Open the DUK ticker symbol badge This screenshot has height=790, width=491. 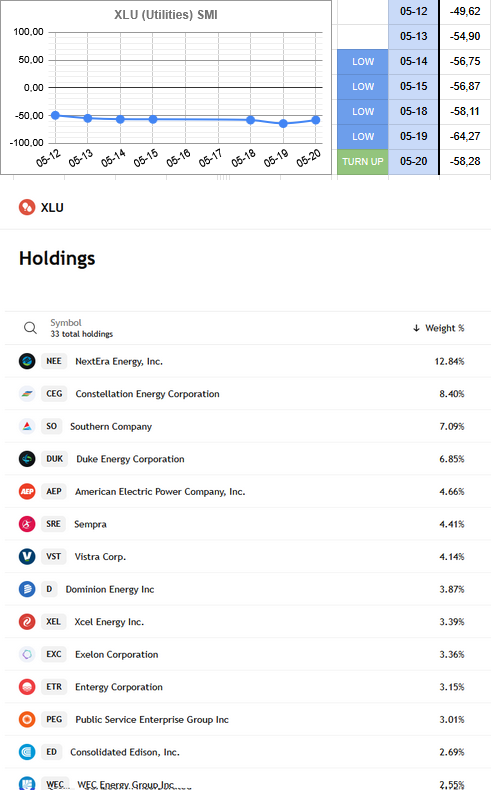tap(54, 459)
